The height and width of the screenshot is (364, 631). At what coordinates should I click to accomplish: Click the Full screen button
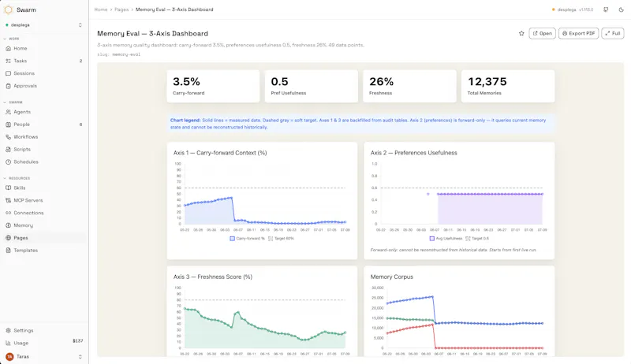click(x=613, y=33)
